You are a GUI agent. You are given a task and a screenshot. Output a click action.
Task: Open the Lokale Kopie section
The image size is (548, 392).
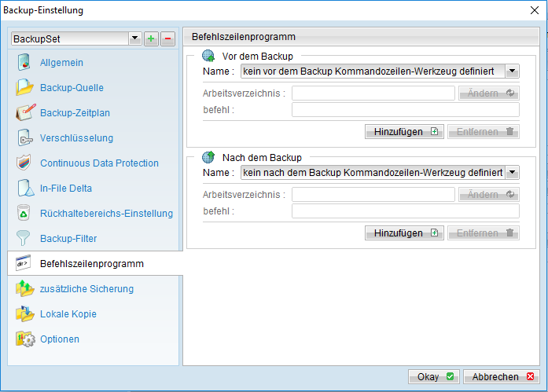(x=68, y=313)
